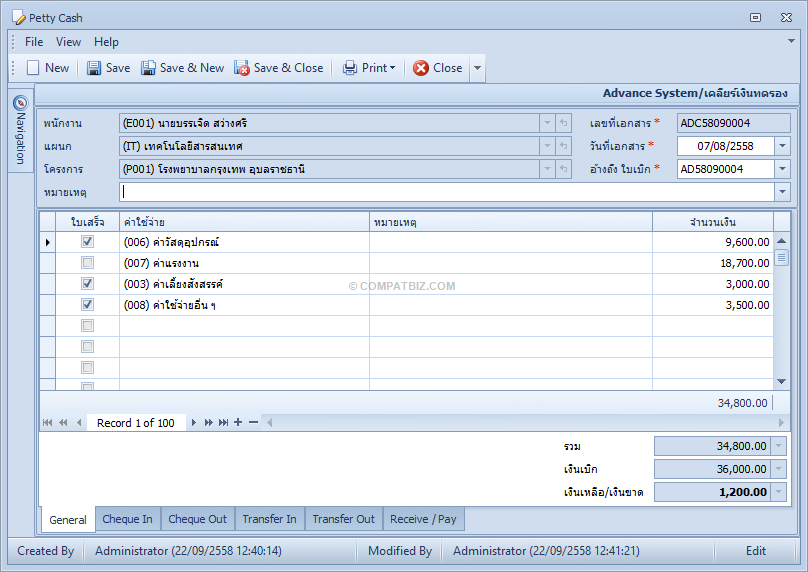Open the View menu

pyautogui.click(x=68, y=42)
